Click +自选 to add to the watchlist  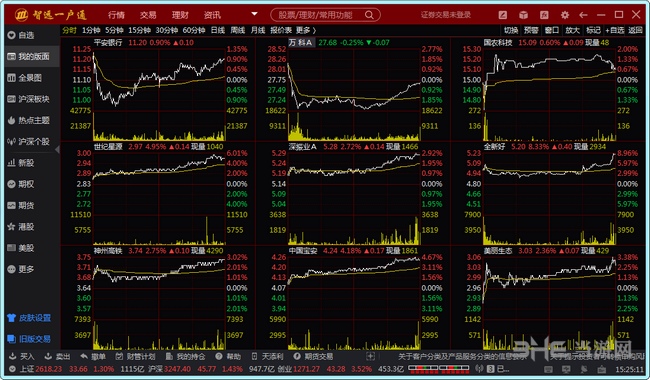click(614, 30)
